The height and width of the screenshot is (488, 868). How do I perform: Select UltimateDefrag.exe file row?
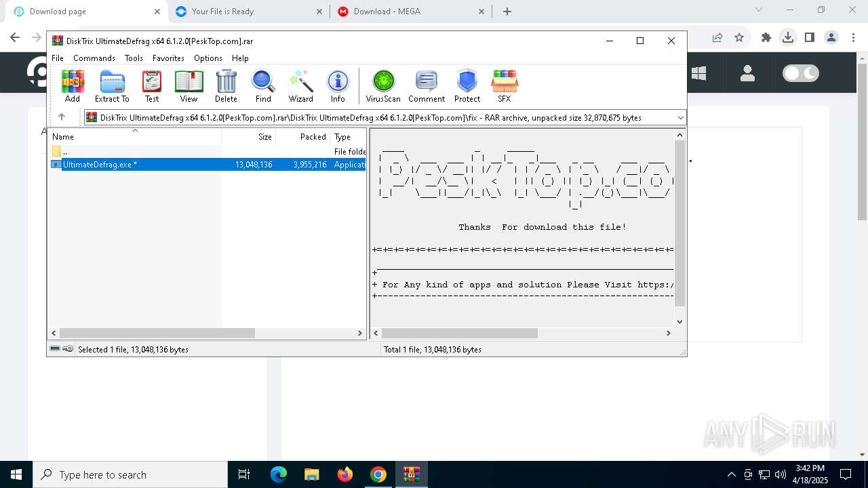coord(208,165)
